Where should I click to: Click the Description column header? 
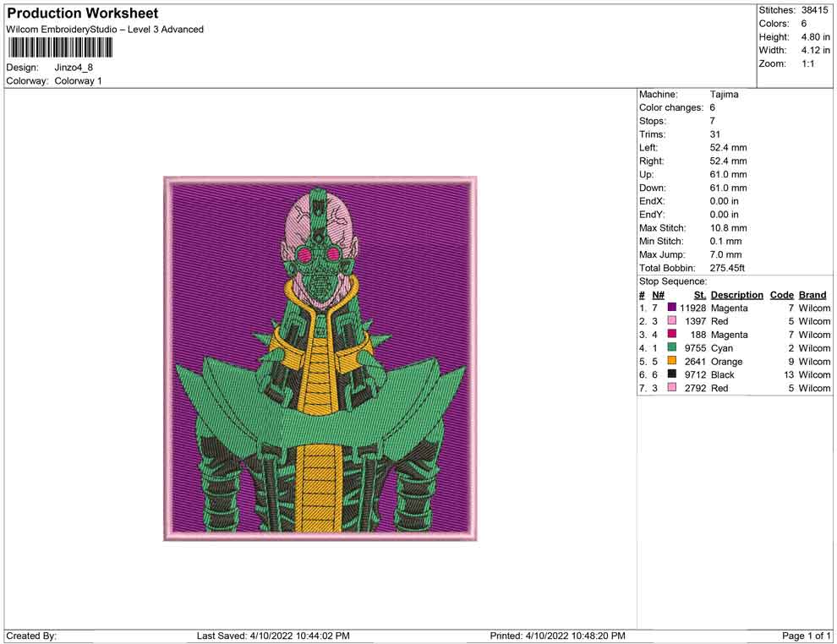click(736, 295)
